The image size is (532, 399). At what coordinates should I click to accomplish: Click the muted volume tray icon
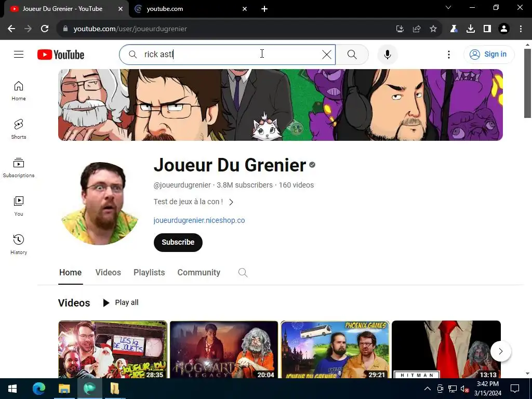[465, 389]
